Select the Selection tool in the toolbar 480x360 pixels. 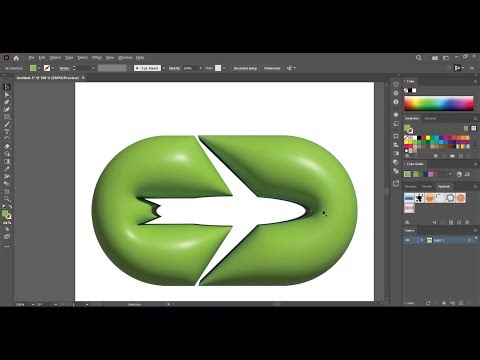coord(7,87)
